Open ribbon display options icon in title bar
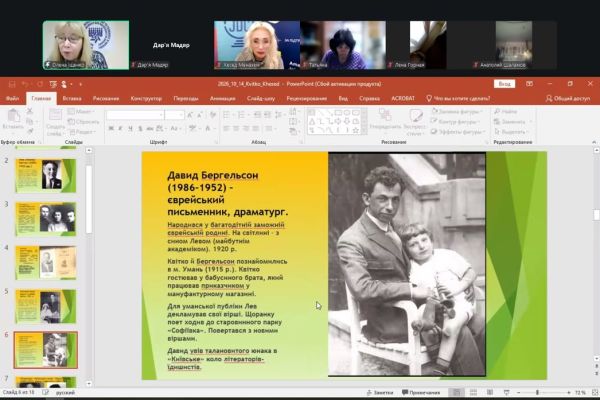This screenshot has height=400, width=600. point(529,84)
